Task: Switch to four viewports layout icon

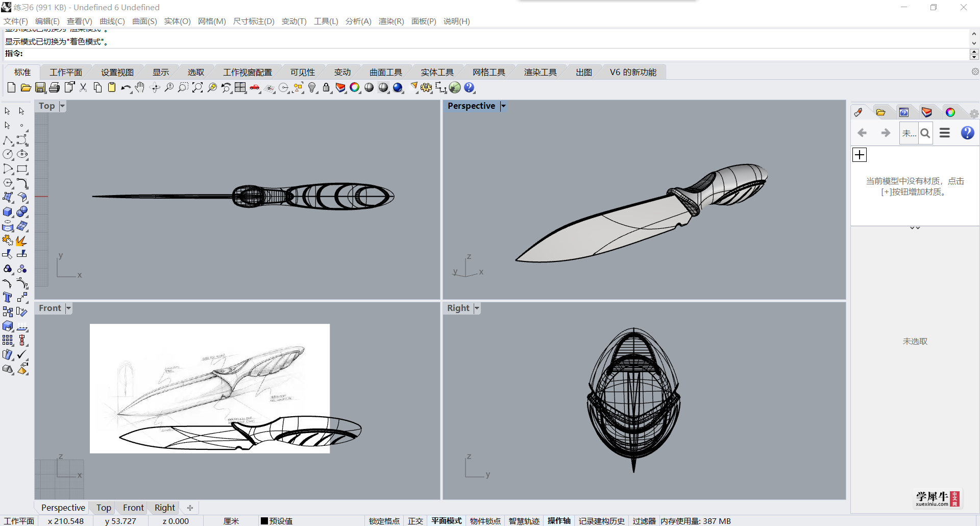Action: pyautogui.click(x=240, y=88)
